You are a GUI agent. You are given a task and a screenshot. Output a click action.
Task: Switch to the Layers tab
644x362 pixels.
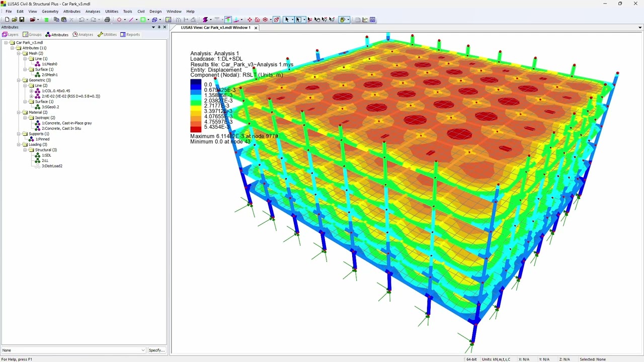tap(10, 35)
